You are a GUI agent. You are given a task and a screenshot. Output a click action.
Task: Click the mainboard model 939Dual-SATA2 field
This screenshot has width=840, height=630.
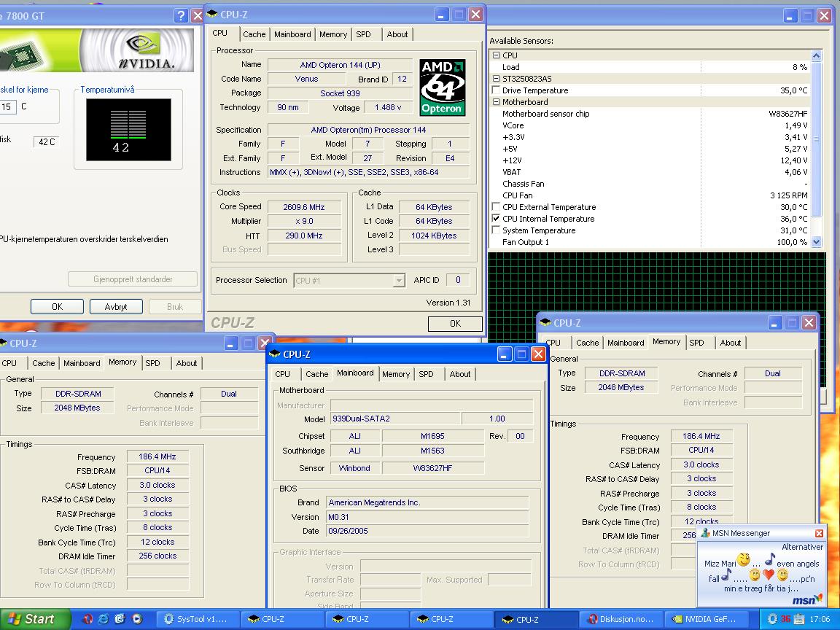[x=395, y=419]
